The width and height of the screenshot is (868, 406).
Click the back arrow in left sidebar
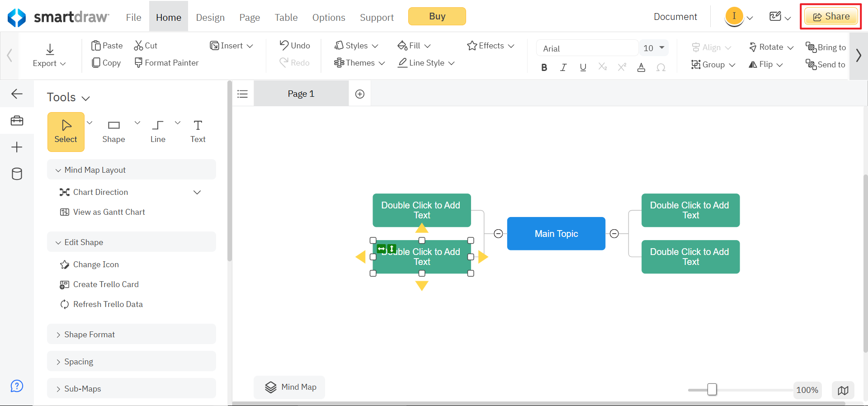(x=17, y=94)
